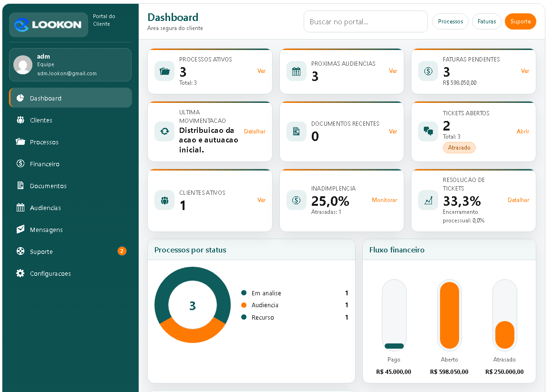Click the Clientes Ativos group icon
Screen dimensions: 553x392
click(164, 200)
